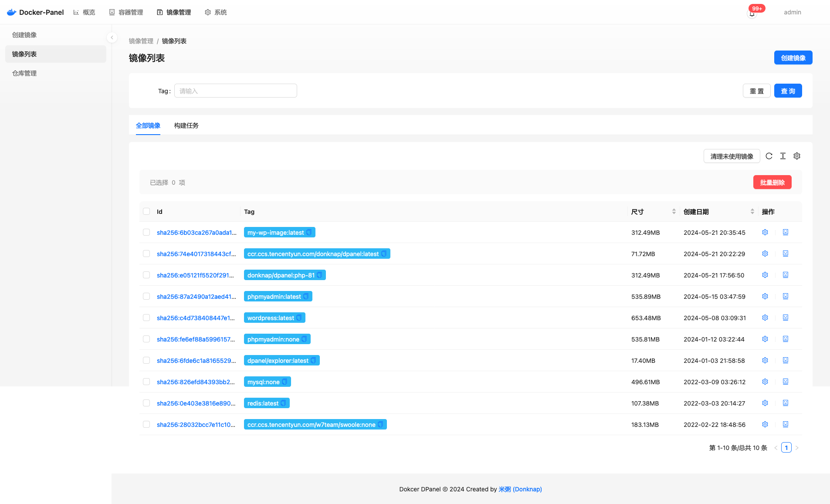Check the select-all checkbox in table header
The width and height of the screenshot is (830, 504).
click(146, 211)
